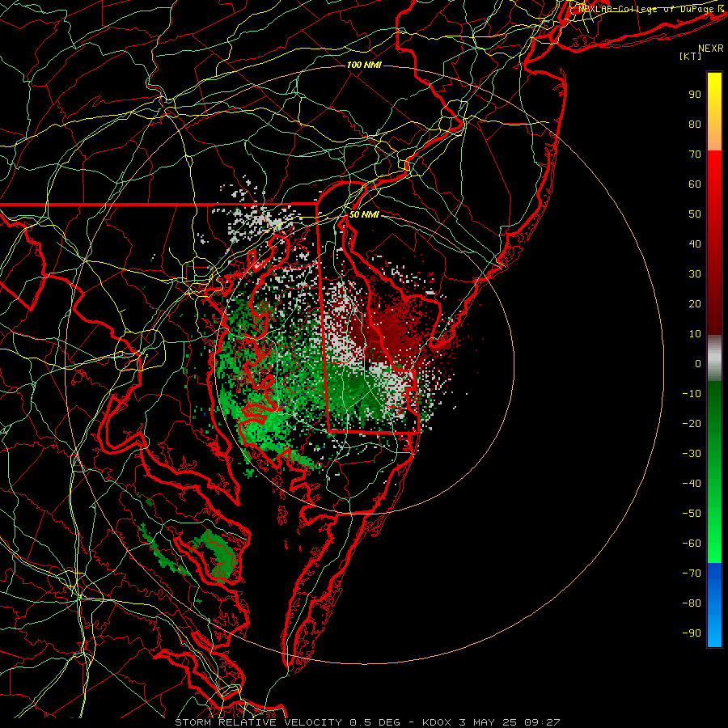
Task: Click the 90 value on velocity scale
Action: 695,95
